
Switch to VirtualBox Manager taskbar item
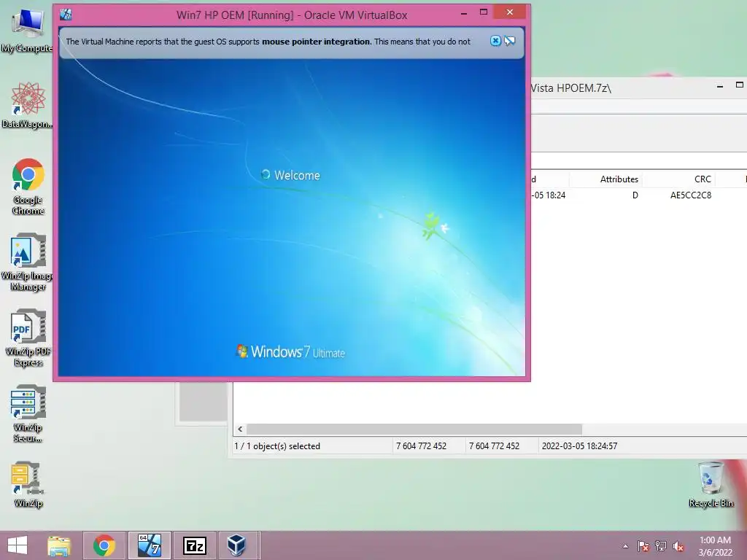pos(236,545)
